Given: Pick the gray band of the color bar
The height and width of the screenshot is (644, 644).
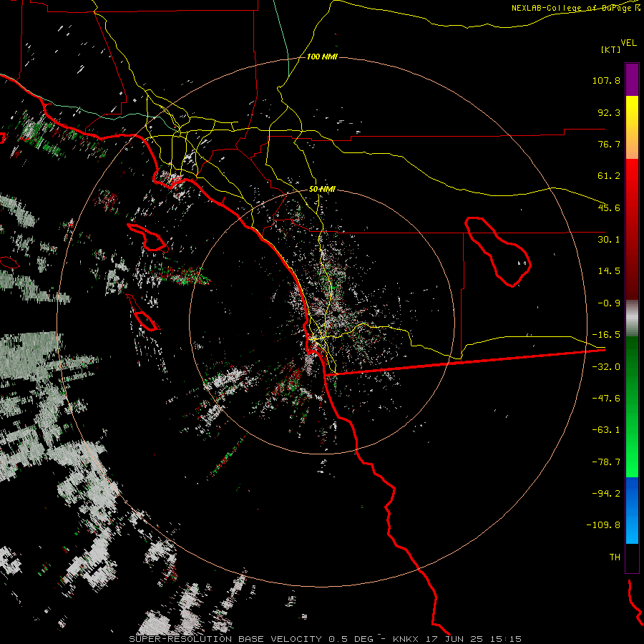Looking at the screenshot, I should click(x=632, y=318).
